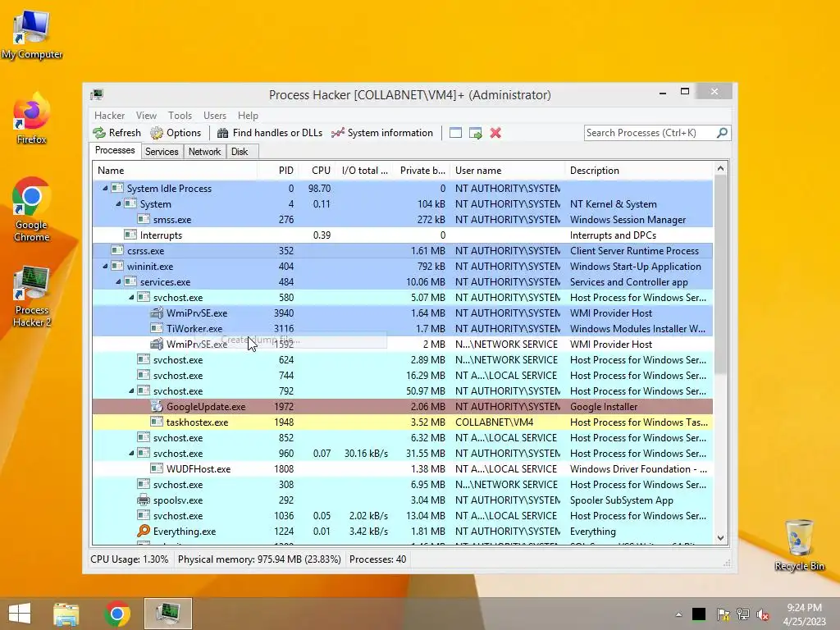
Task: Sort by the User name column header
Action: tap(507, 171)
